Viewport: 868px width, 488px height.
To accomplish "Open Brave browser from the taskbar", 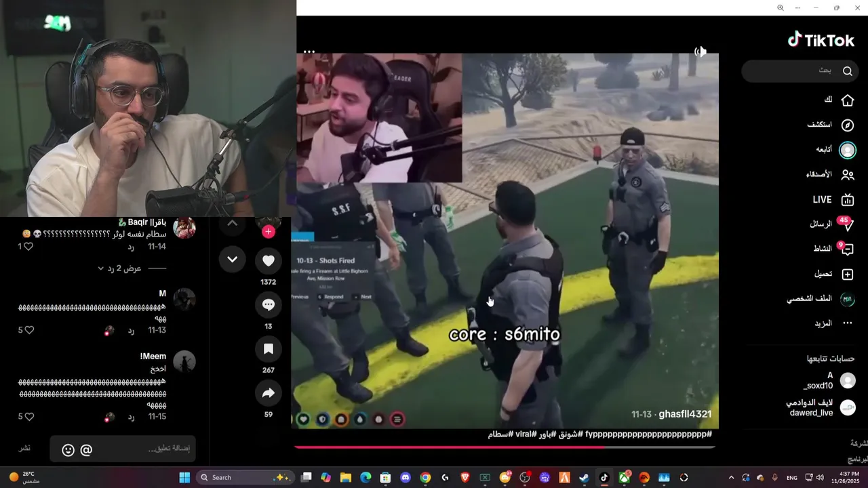I will [x=465, y=477].
